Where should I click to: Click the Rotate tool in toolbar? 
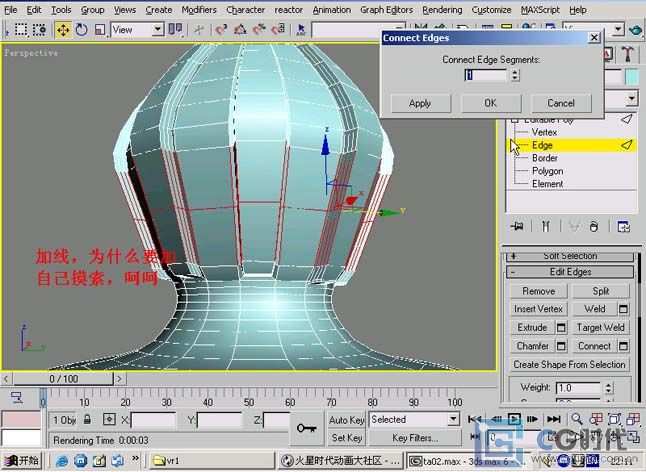point(81,30)
